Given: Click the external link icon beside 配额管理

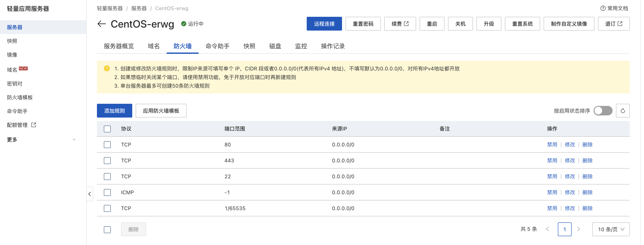Looking at the screenshot, I should coord(34,125).
